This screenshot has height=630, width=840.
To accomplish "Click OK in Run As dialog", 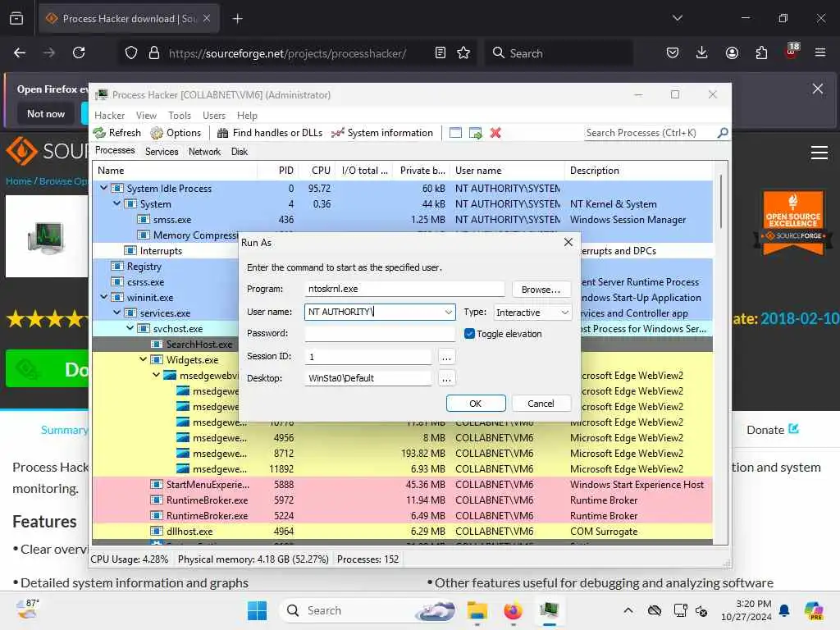I will pyautogui.click(x=476, y=404).
